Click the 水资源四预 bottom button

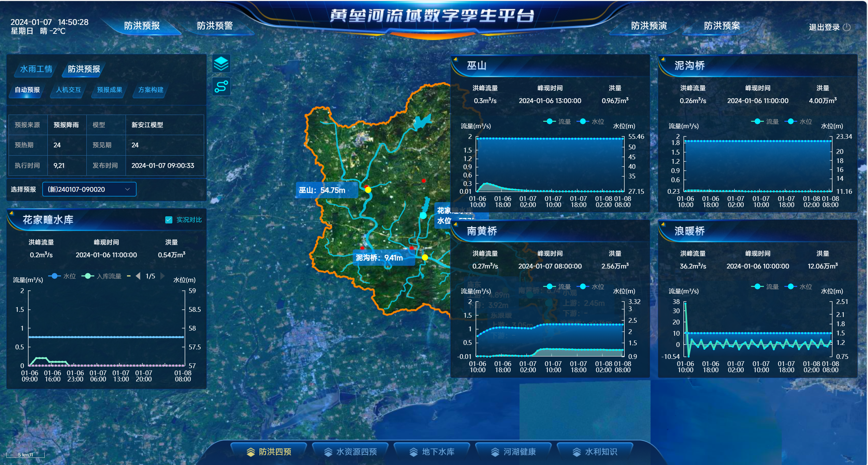coord(350,452)
